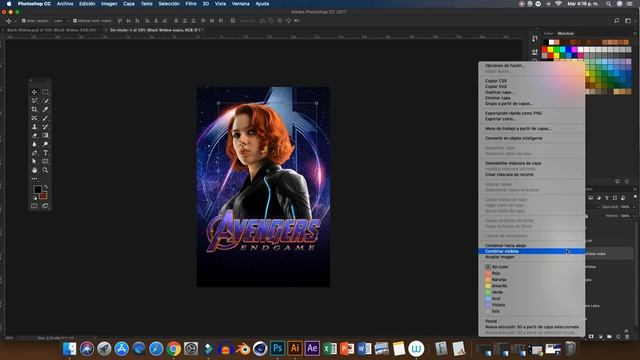This screenshot has height=360, width=640.
Task: Open the Edición menu
Action: [87, 4]
